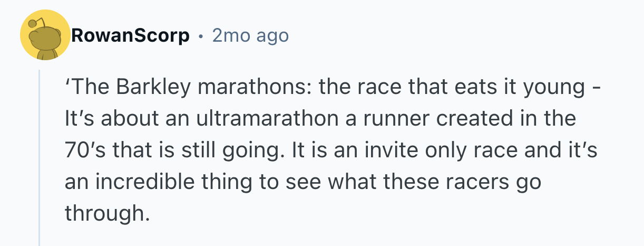The height and width of the screenshot is (246, 644).
Task: Open the RowanScorp user profile link
Action: pos(130,36)
